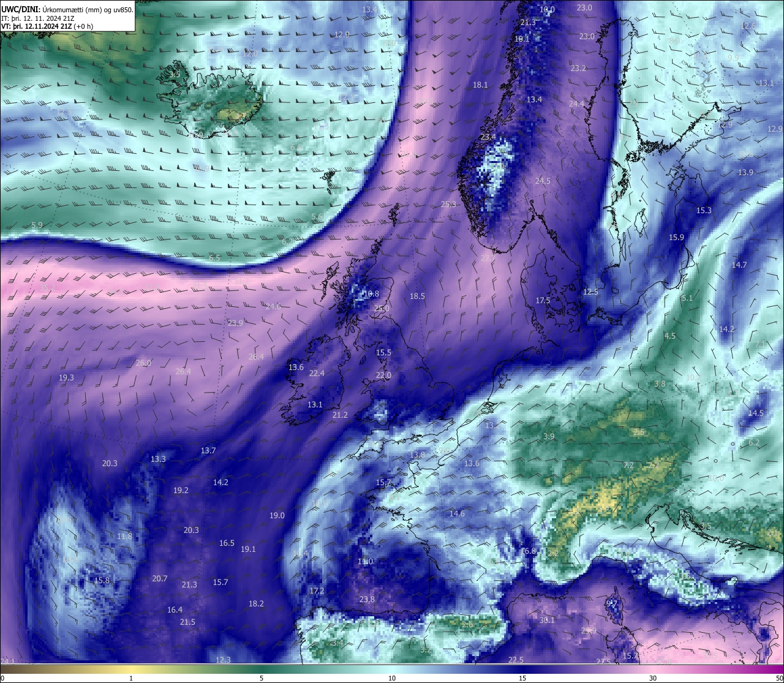Click the 24.5 value label
Screen dimensions: 784x683
click(x=543, y=181)
